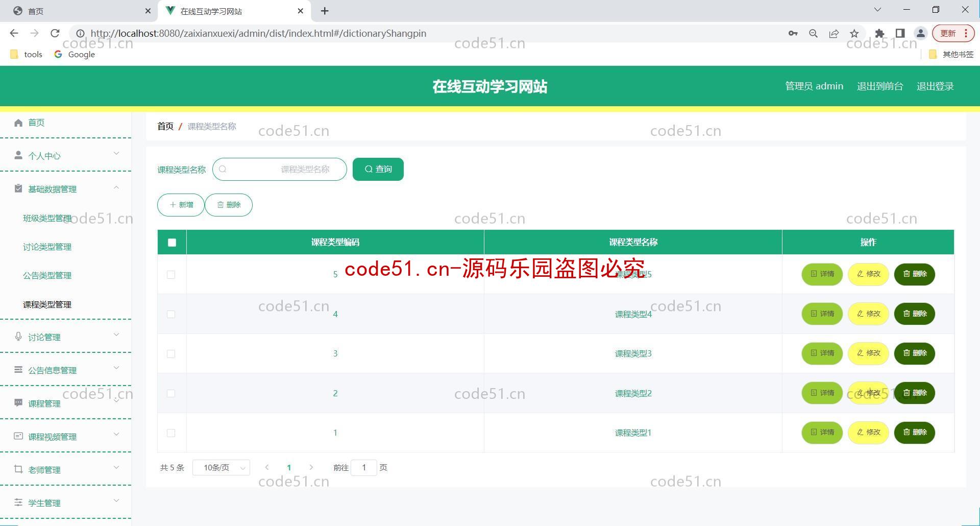
Task: Click the 删除 batch delete button above table
Action: click(x=229, y=205)
